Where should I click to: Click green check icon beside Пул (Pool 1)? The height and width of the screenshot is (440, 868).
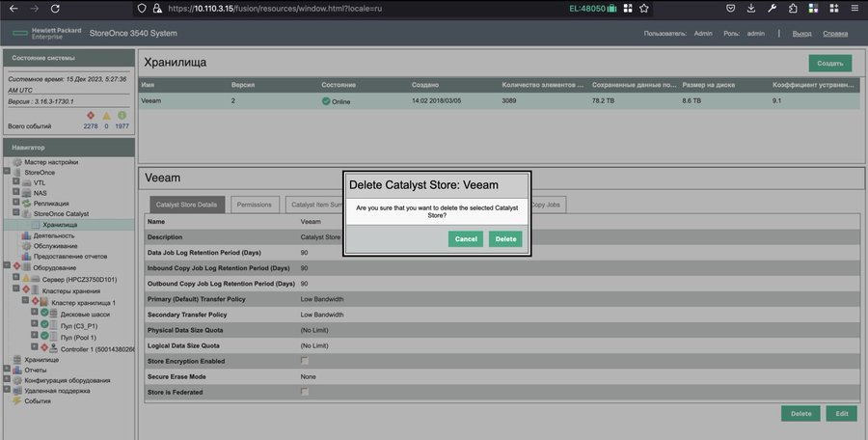pyautogui.click(x=44, y=337)
